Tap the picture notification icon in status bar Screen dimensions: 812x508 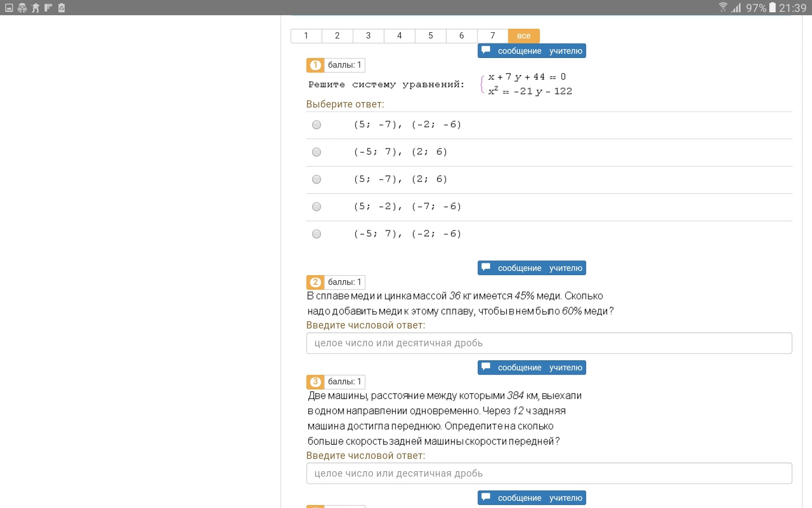click(9, 8)
